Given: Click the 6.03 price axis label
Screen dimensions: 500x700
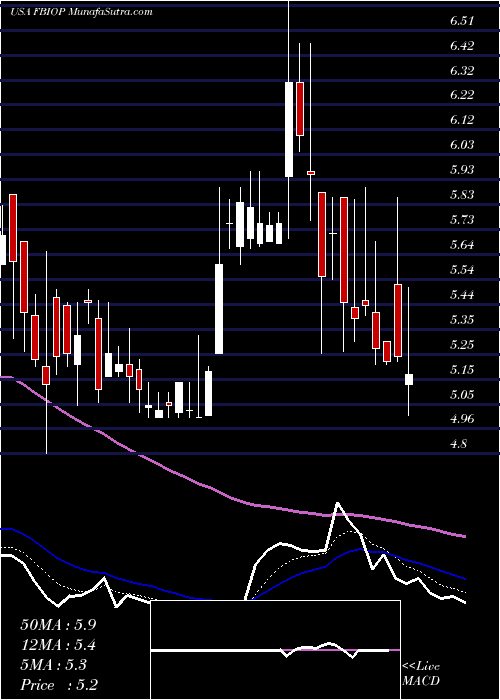Looking at the screenshot, I should (x=462, y=145).
